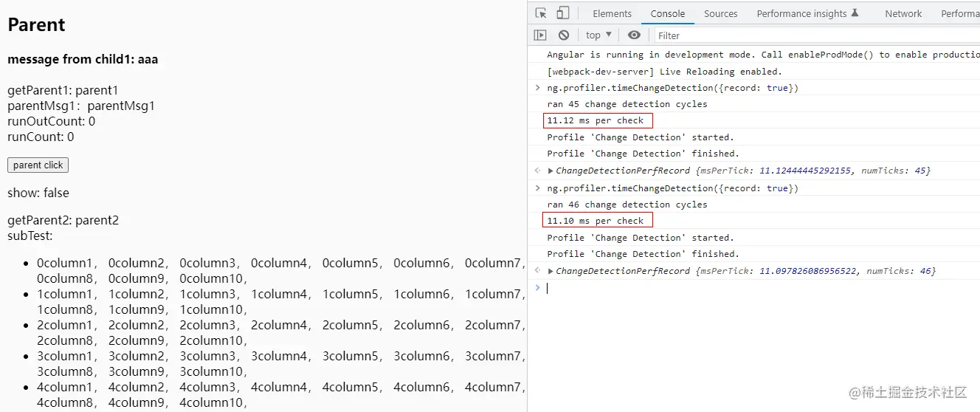
Task: Focus the console Filter input field
Action: pyautogui.click(x=815, y=35)
